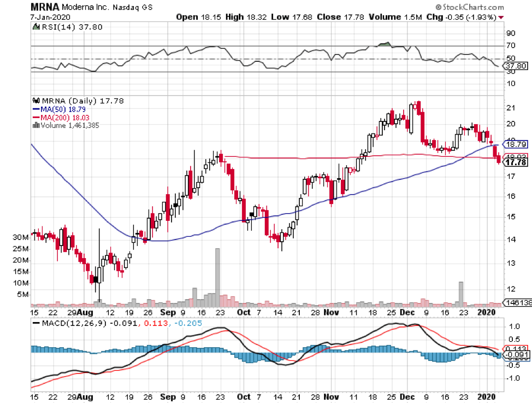Click the 21 label on price axis

511,108
